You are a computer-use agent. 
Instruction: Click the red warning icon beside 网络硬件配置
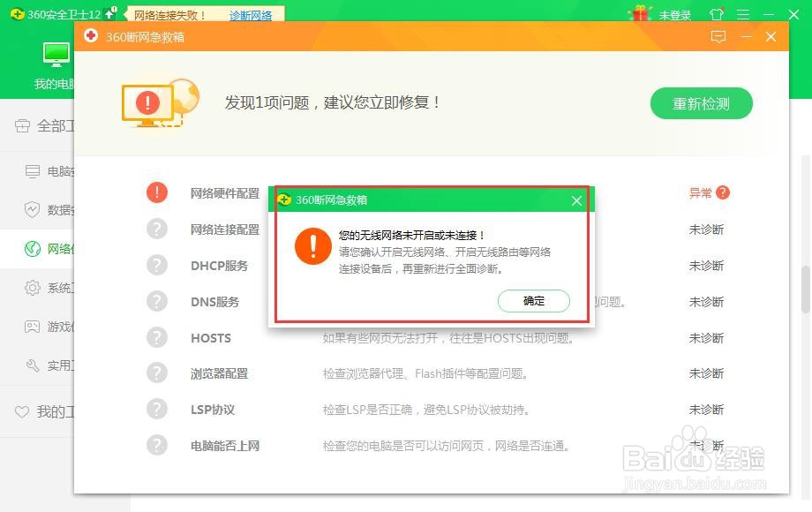[x=157, y=192]
